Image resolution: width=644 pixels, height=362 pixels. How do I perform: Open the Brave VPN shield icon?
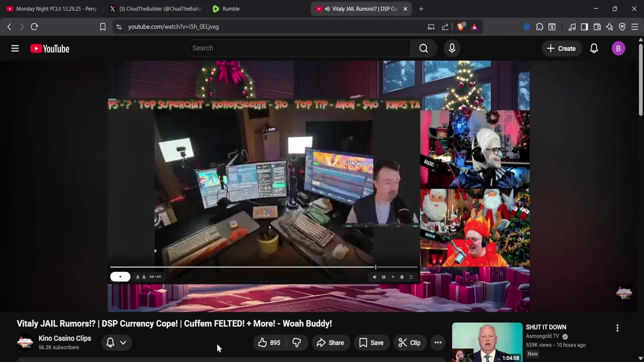pos(622,27)
